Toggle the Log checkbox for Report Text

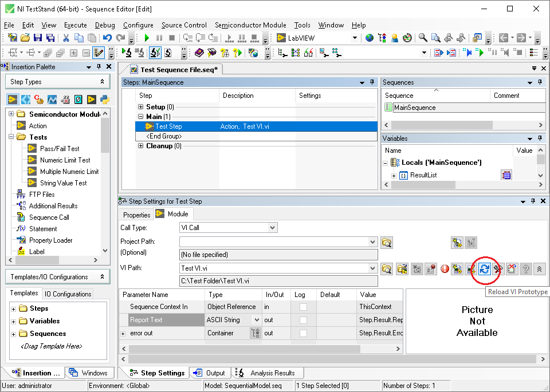coord(303,320)
